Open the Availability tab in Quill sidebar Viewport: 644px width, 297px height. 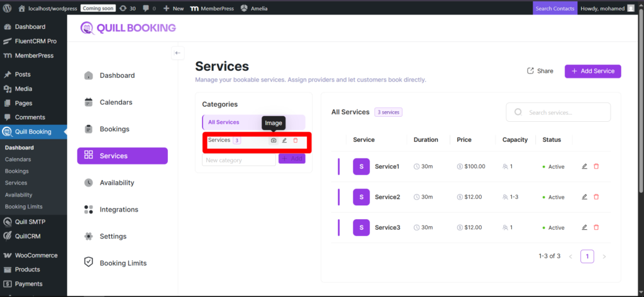tap(116, 183)
